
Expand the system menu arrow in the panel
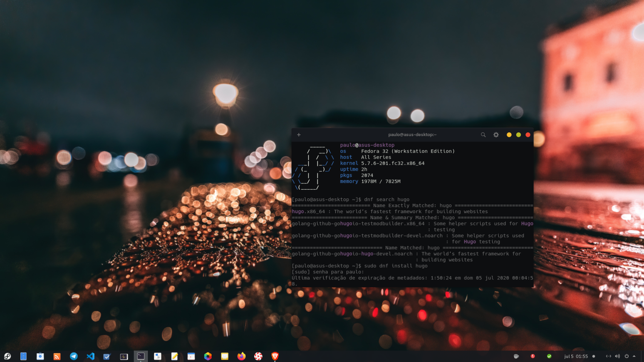(x=634, y=356)
